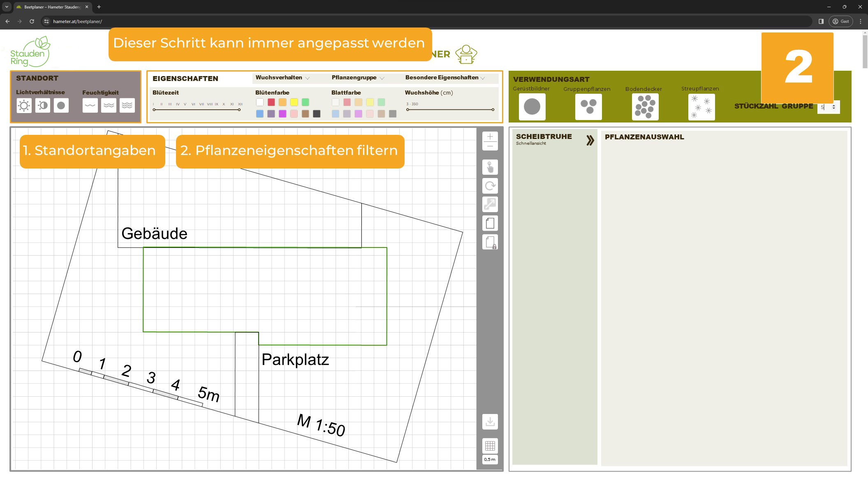This screenshot has height=488, width=868.
Task: Click the locked page icon
Action: pyautogui.click(x=490, y=242)
